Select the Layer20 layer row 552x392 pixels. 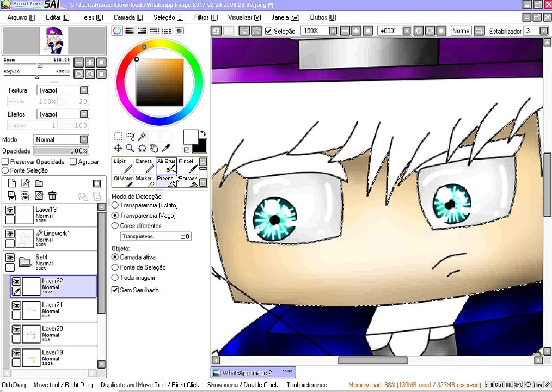(x=53, y=334)
